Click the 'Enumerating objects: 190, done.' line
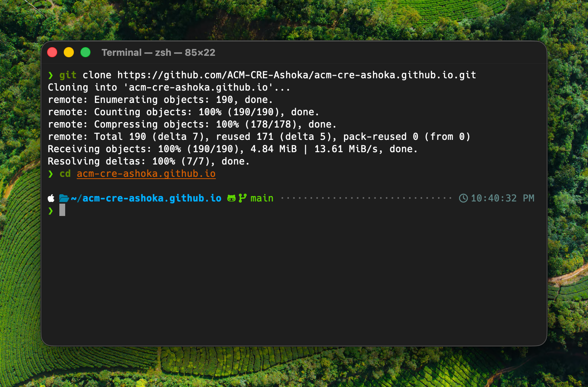This screenshot has width=588, height=387. tap(160, 100)
